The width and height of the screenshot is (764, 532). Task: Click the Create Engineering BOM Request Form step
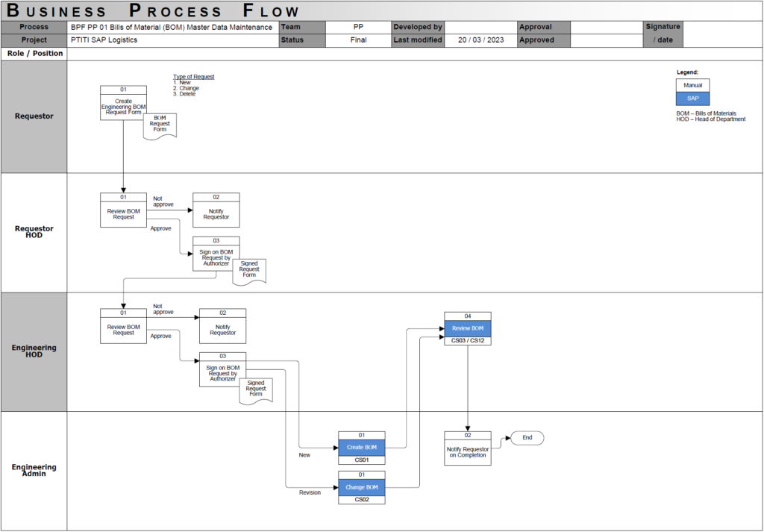123,103
